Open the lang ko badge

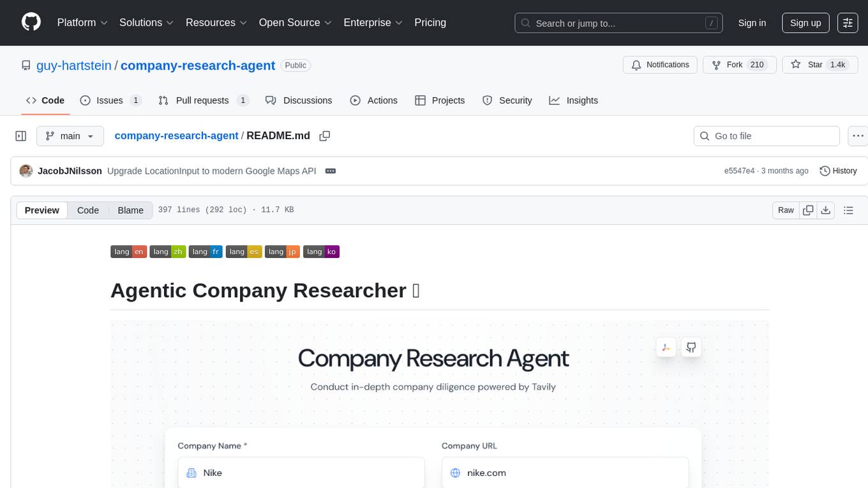point(321,252)
